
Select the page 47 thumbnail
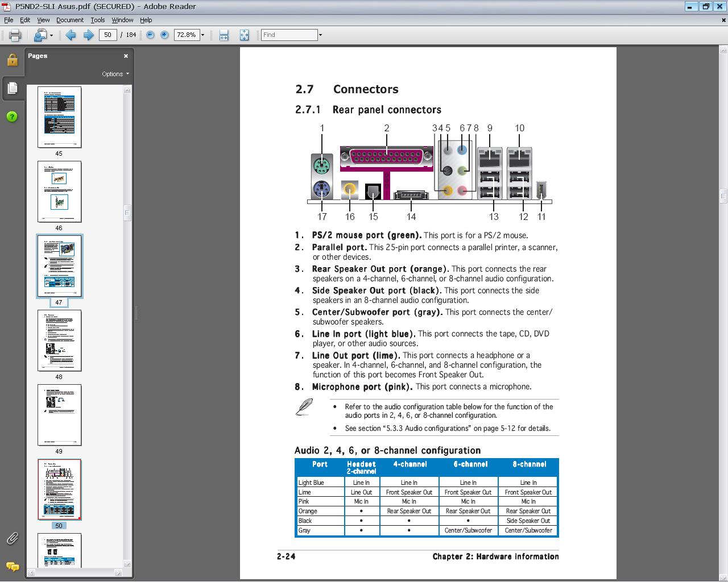click(x=59, y=266)
